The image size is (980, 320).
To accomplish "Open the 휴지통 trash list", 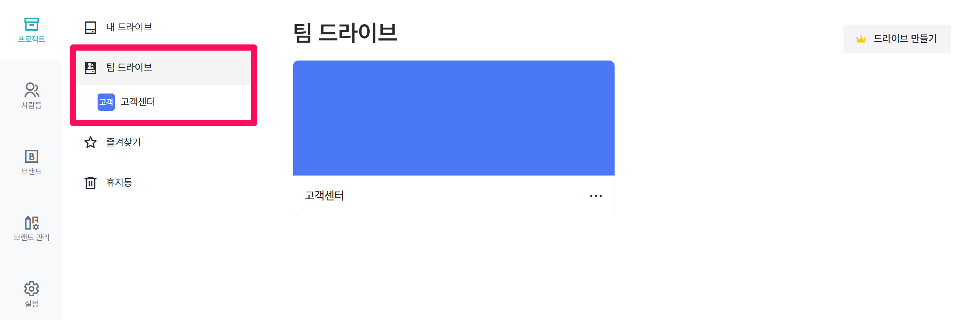I will [164, 182].
